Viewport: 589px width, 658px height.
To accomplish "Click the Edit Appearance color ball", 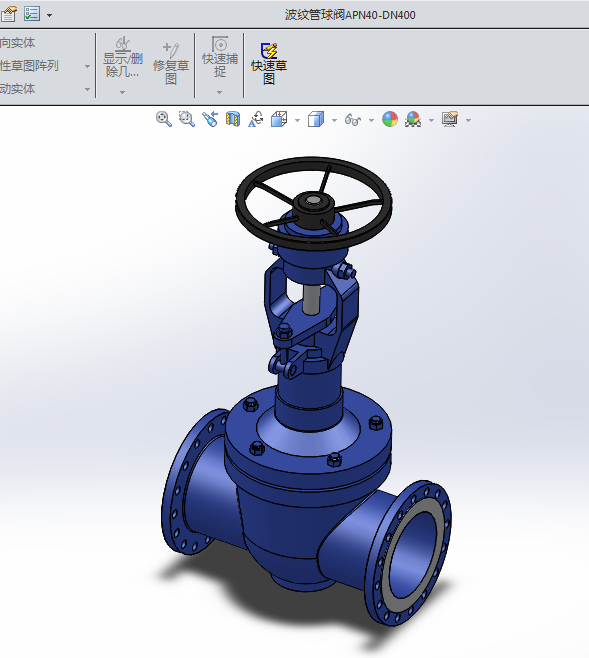I will 390,119.
